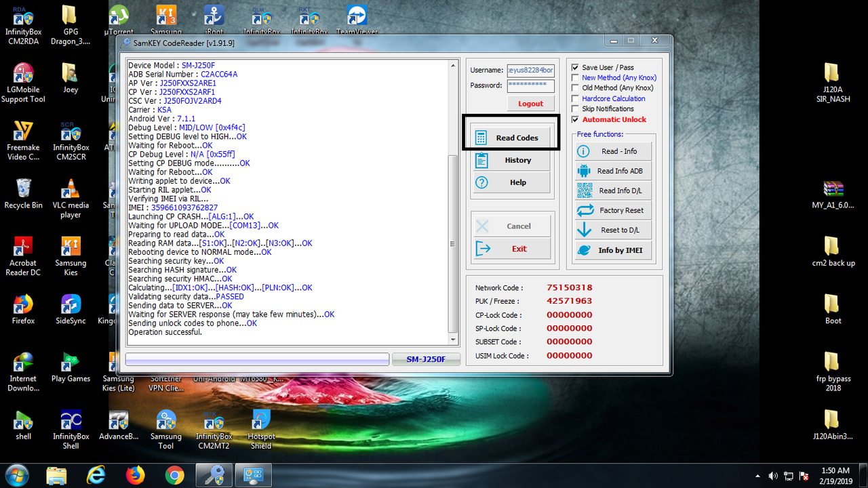Open Internet Explorer from taskbar

96,476
